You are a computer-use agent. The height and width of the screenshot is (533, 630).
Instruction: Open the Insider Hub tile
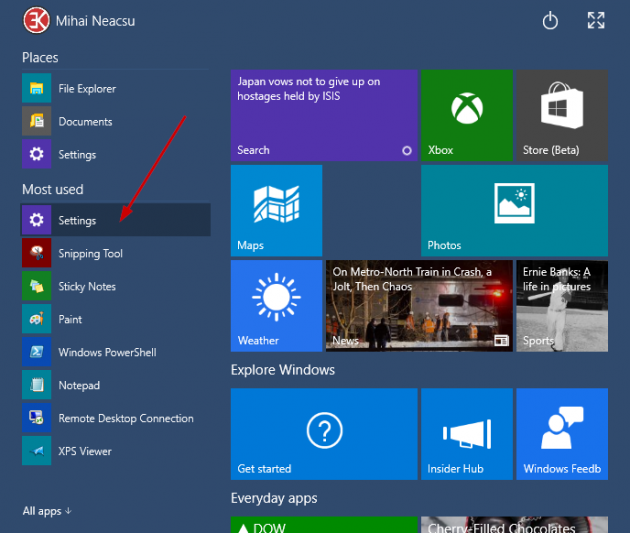[467, 434]
